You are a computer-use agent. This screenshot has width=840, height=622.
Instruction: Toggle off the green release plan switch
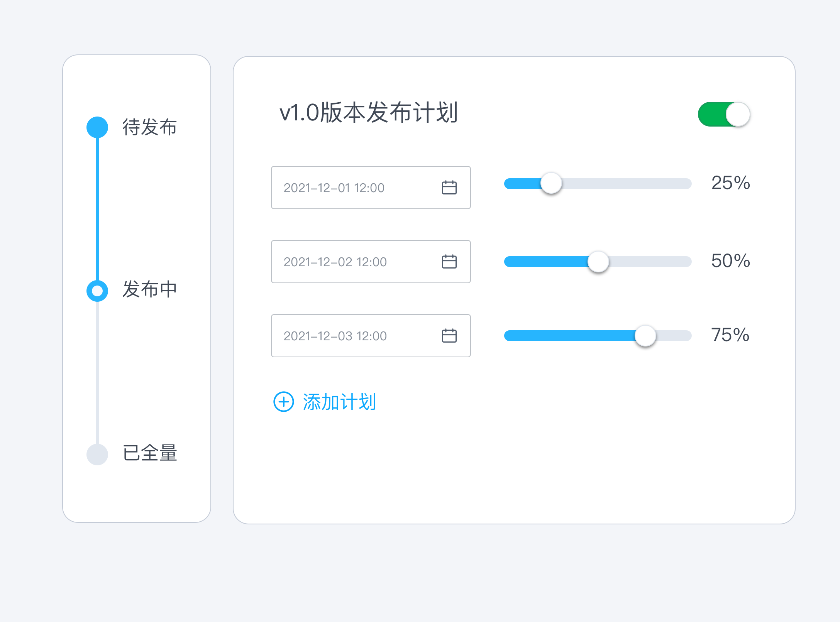click(724, 114)
